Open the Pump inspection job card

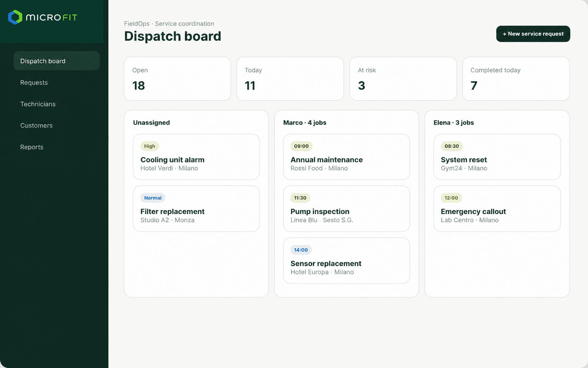tap(346, 209)
